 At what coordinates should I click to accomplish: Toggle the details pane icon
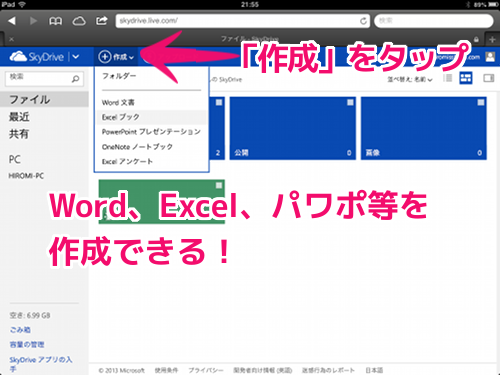[x=489, y=78]
